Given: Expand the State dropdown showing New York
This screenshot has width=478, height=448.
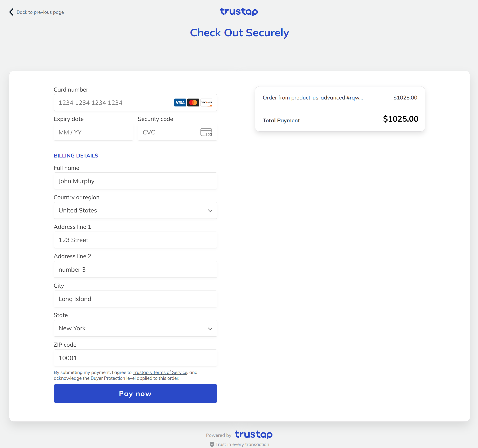Looking at the screenshot, I should pos(135,328).
